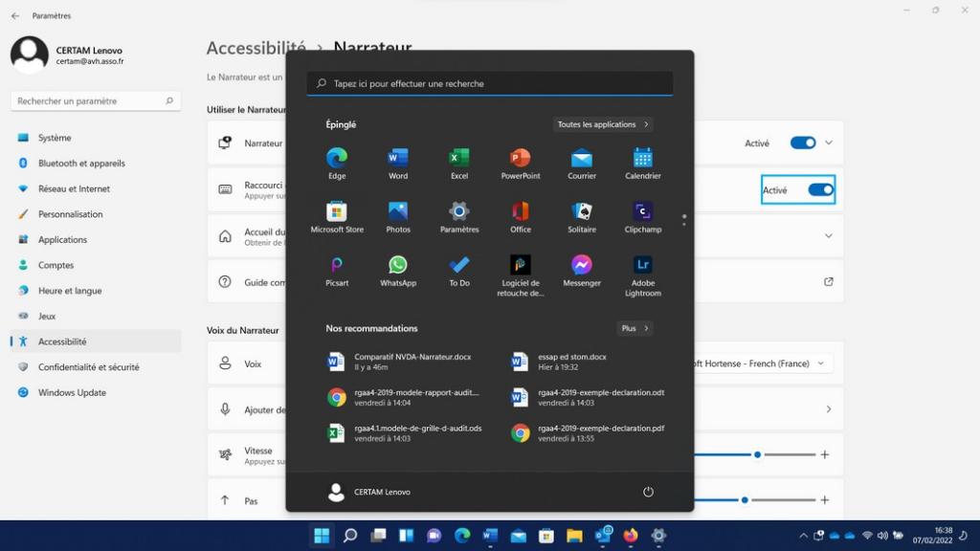Adjust the Vitesse speed slider handle
The height and width of the screenshot is (551, 980).
[758, 454]
